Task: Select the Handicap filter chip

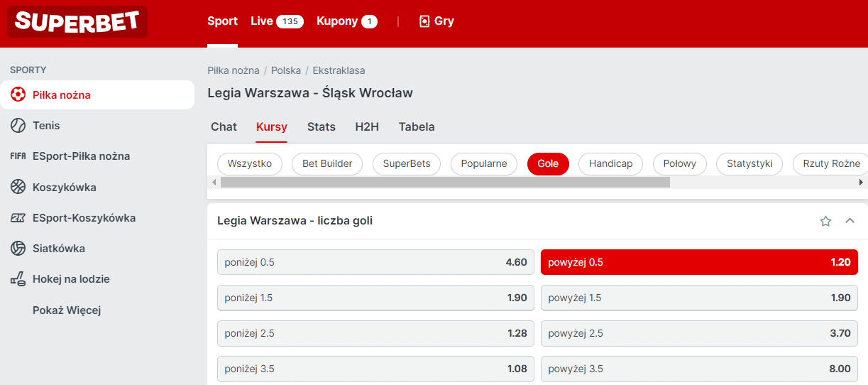Action: click(610, 163)
